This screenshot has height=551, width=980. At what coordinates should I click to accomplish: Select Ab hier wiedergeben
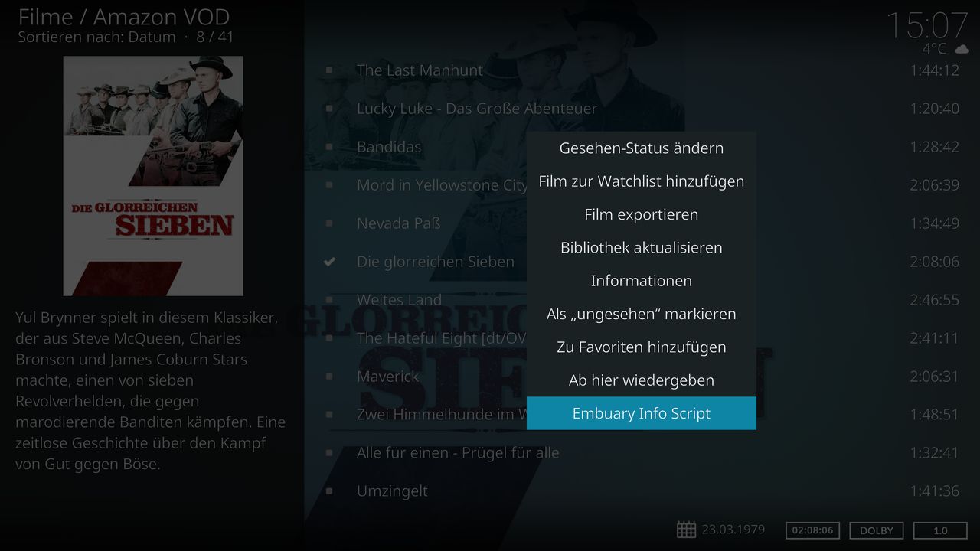[x=642, y=380]
